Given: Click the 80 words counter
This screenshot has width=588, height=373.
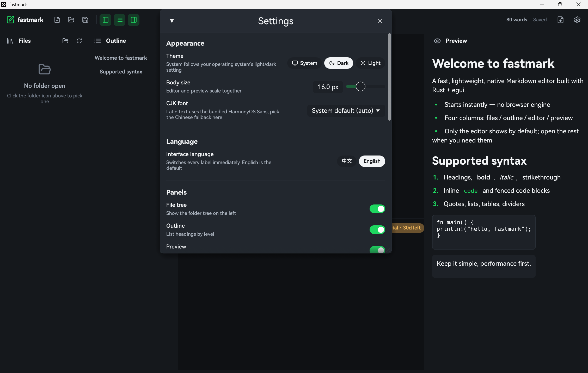Looking at the screenshot, I should coord(517,20).
